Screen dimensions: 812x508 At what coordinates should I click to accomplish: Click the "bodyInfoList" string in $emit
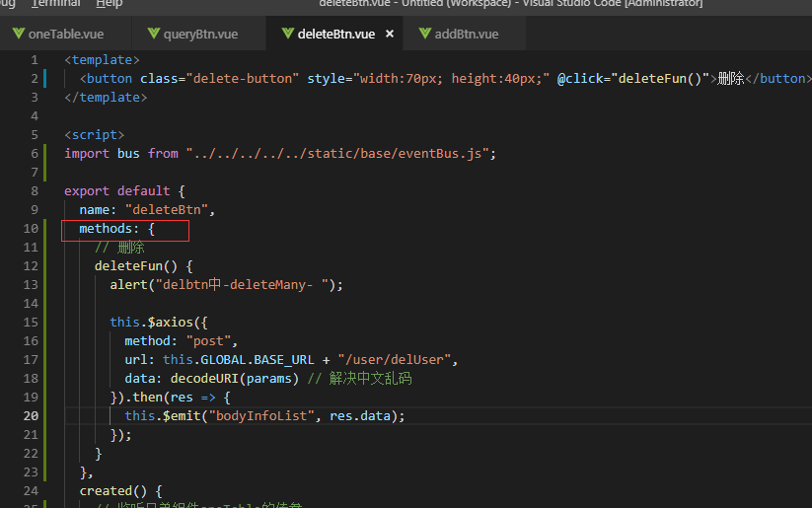pyautogui.click(x=261, y=416)
